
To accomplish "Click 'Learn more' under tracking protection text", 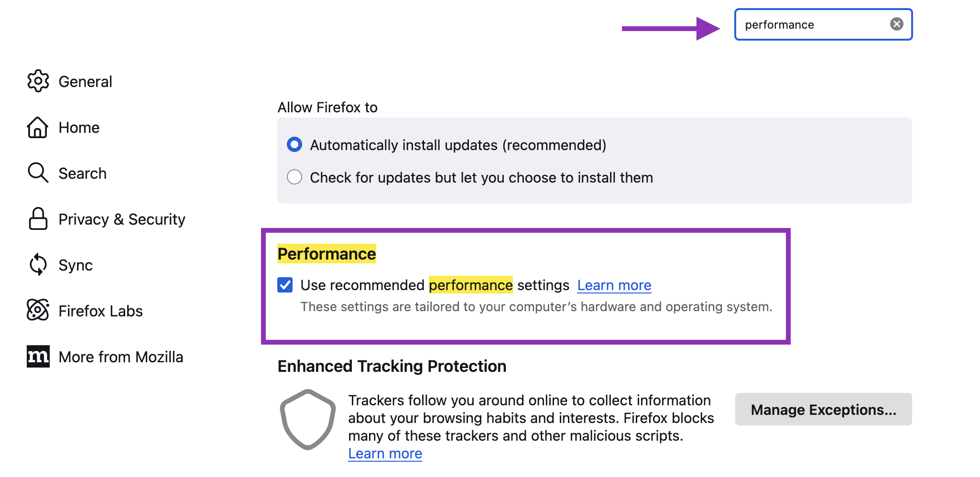I will pos(385,453).
